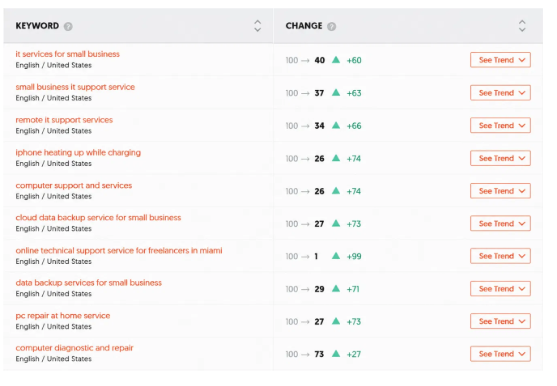This screenshot has width=557, height=386.
Task: Click the CHANGE column header label
Action: point(304,26)
